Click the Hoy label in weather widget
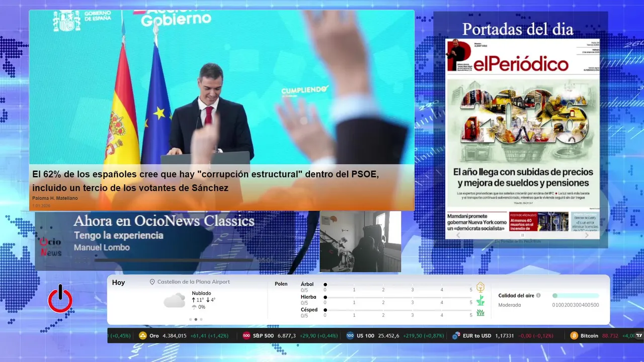 [x=118, y=283]
